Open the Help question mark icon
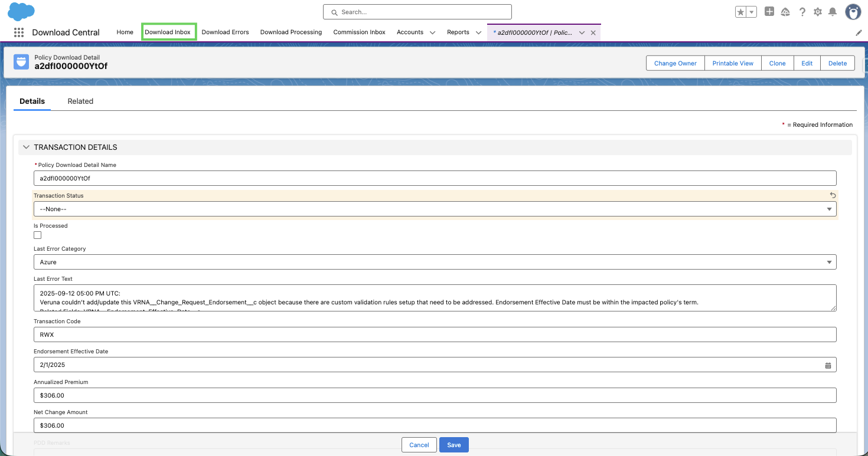 [x=802, y=12]
